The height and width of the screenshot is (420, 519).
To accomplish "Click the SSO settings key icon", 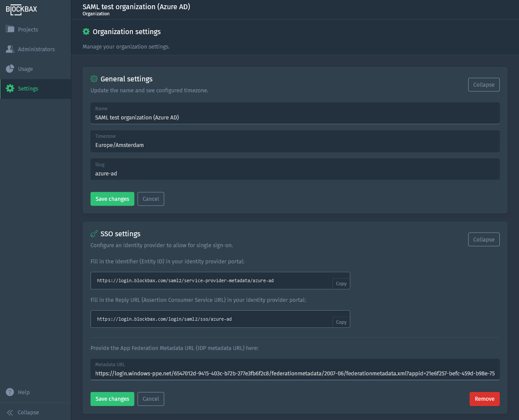I will [94, 234].
